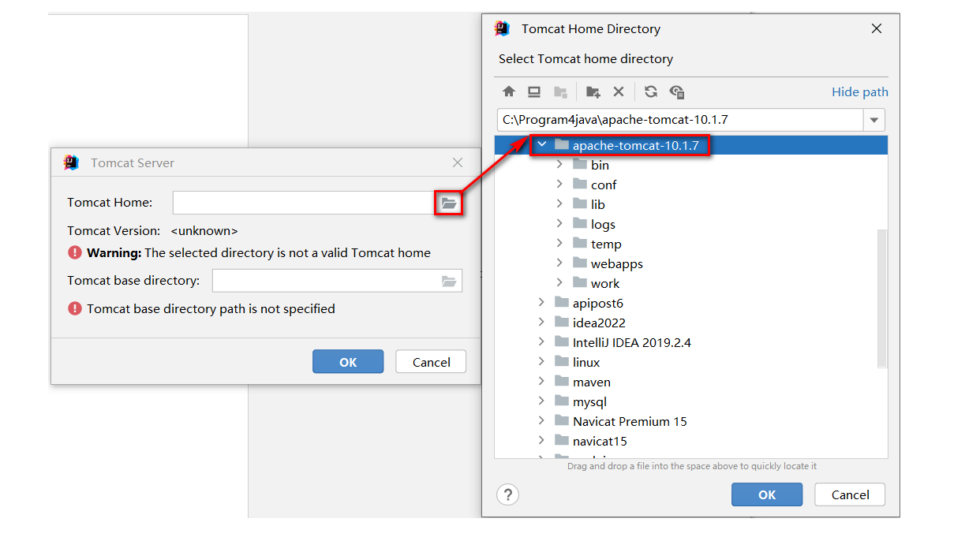The image size is (980, 541).
Task: Click Cancel in the Tomcat Server dialog
Action: pos(431,362)
